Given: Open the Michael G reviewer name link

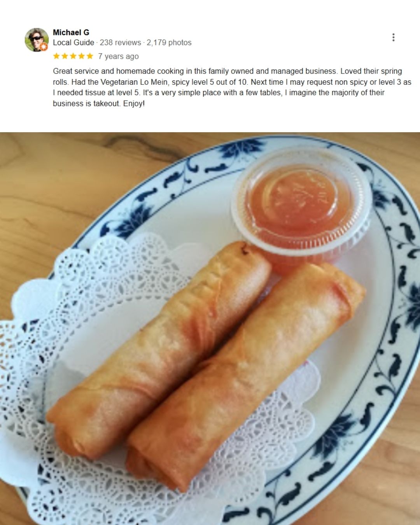Looking at the screenshot, I should 71,32.
